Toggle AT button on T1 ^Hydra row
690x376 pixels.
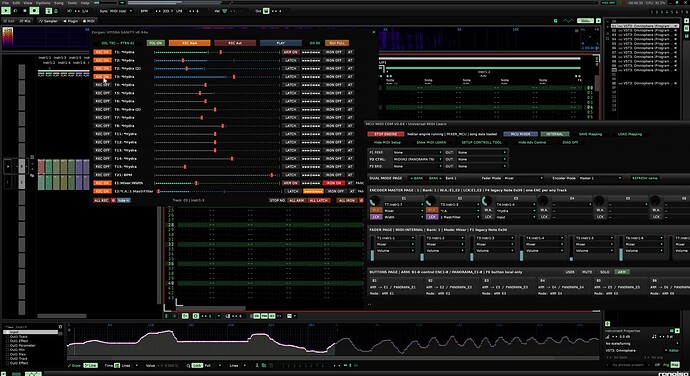[350, 52]
